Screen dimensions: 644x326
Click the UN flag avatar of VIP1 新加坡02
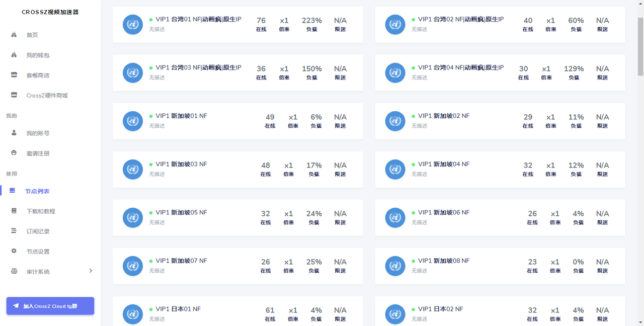tap(395, 121)
